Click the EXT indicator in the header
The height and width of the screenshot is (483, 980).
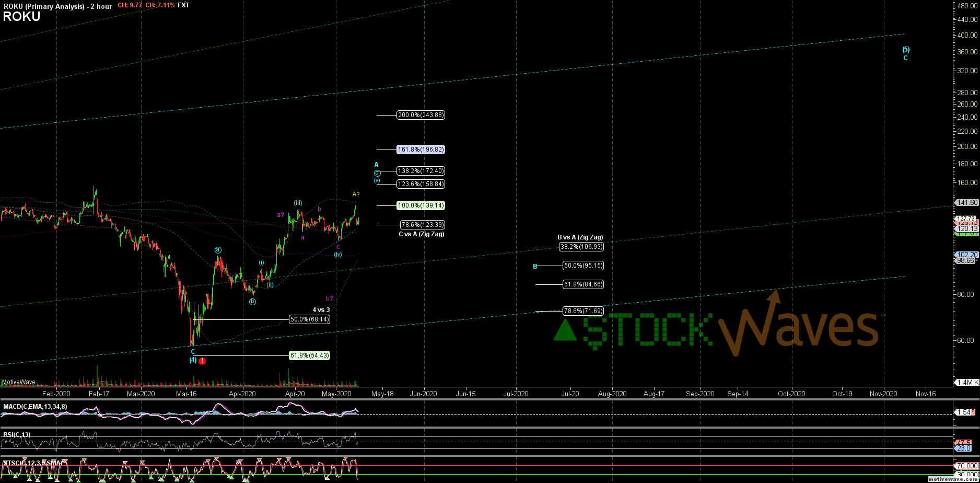click(183, 5)
